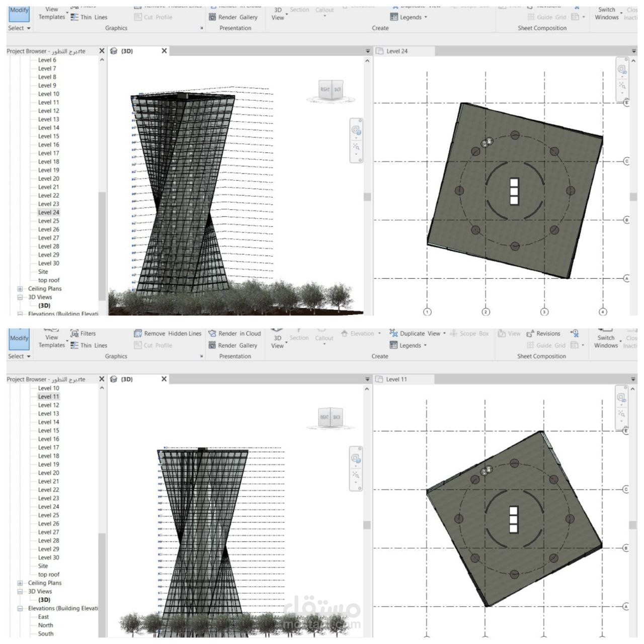Close the {3D} view tab beside the Level 24 tab
Screen dimensions: 644x644
pyautogui.click(x=164, y=51)
